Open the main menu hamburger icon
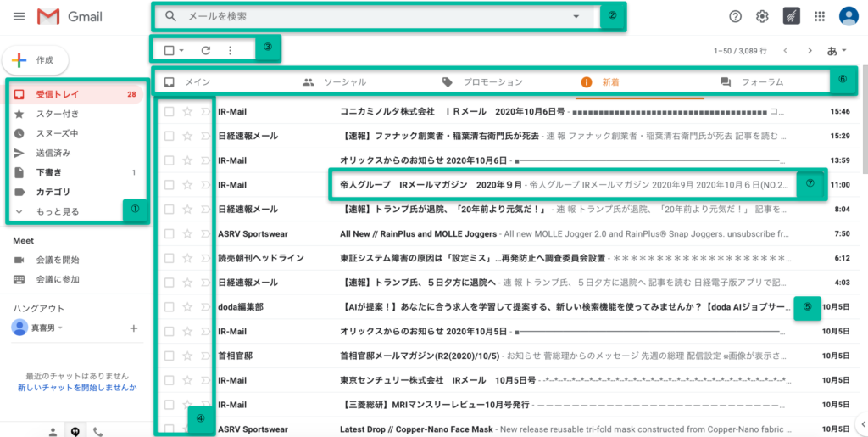Viewport: 868px width, 437px height. point(19,17)
